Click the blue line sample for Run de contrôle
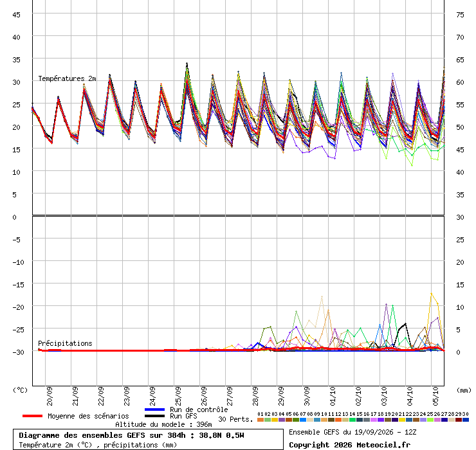476x450 pixels. pyautogui.click(x=155, y=410)
